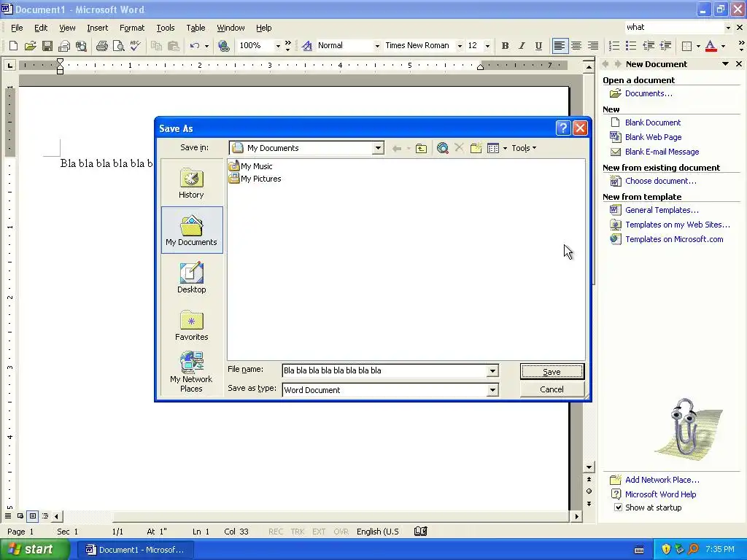Click the Outside Border toolbar icon

click(686, 46)
